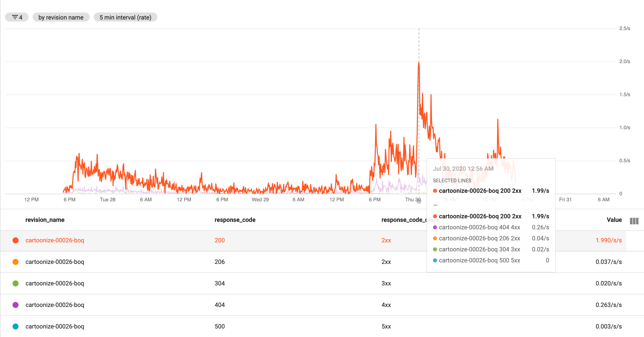The image size is (644, 337).
Task: Open the column selector icon beside Value
Action: [x=634, y=221]
